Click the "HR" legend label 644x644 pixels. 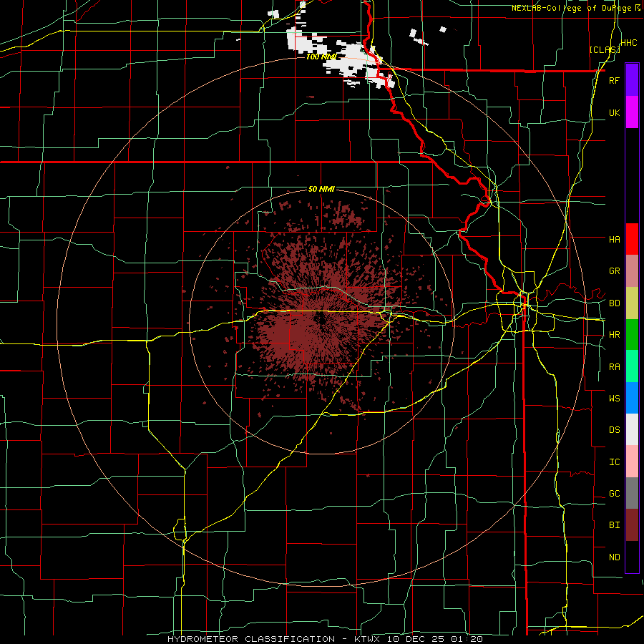coord(614,335)
